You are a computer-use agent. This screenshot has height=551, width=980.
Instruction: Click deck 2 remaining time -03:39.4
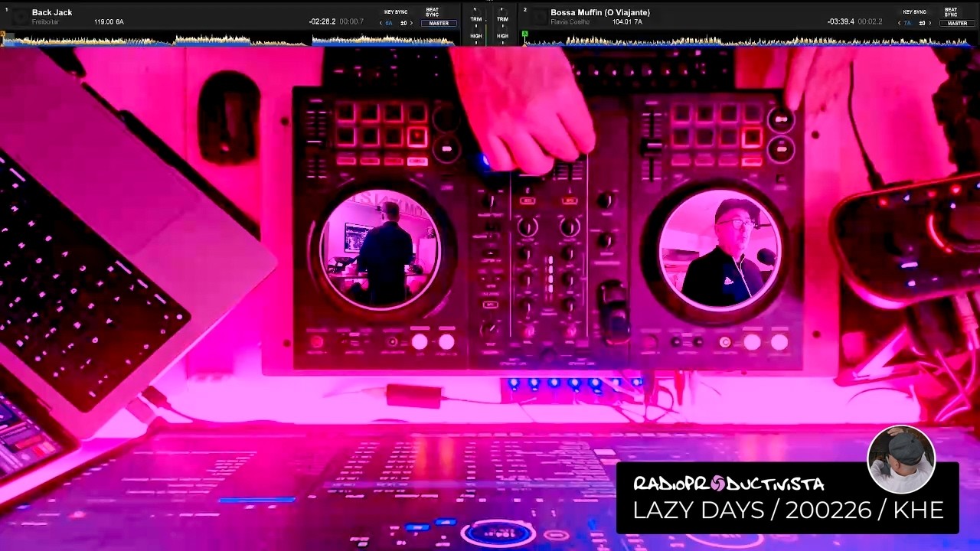(x=841, y=21)
